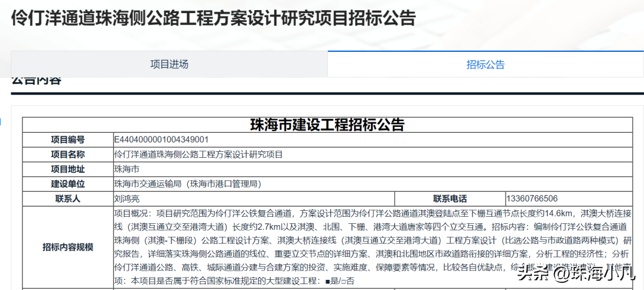The height and width of the screenshot is (290, 644).
Task: Click the 项目地址 label cell
Action: click(68, 169)
